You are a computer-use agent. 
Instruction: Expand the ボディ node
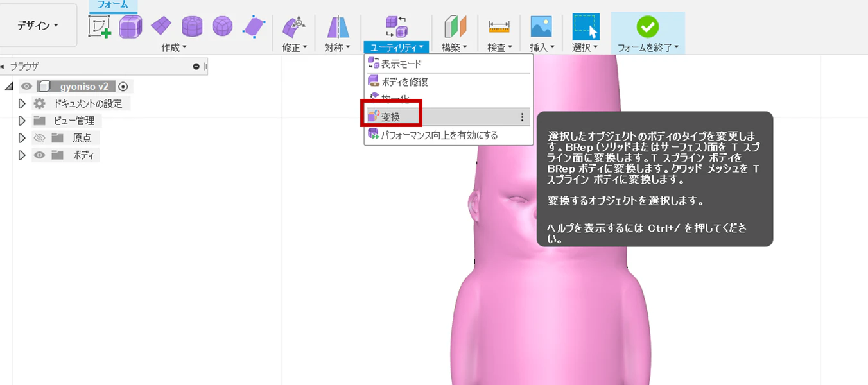[22, 155]
